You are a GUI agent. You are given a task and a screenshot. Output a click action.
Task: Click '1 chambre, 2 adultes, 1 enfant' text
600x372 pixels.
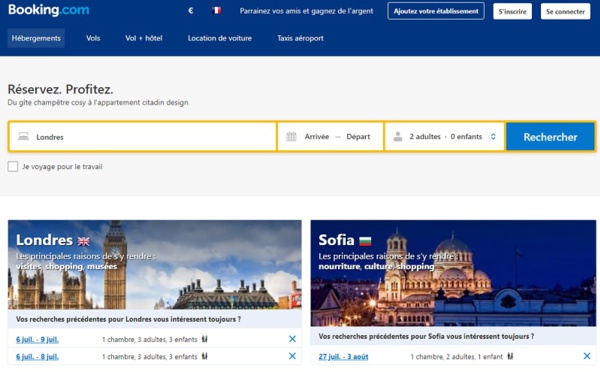tap(457, 356)
